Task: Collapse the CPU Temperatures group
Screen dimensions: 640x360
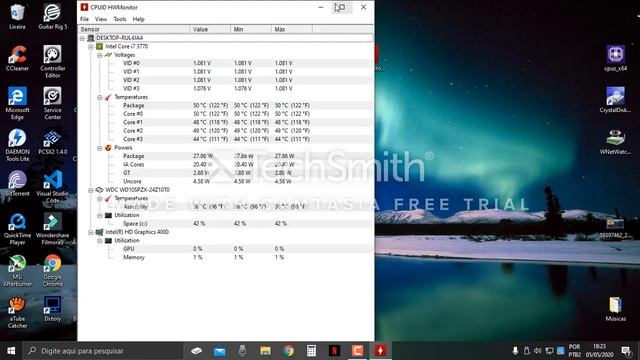Action: point(100,97)
